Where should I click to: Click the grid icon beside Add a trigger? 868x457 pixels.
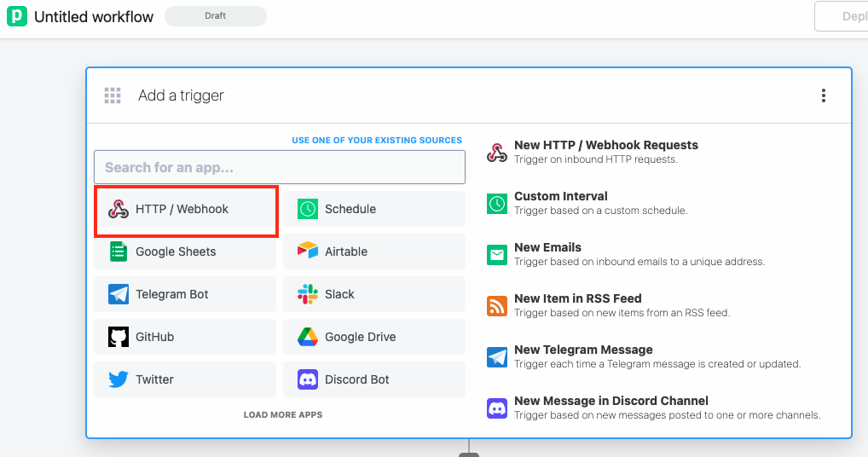click(113, 95)
